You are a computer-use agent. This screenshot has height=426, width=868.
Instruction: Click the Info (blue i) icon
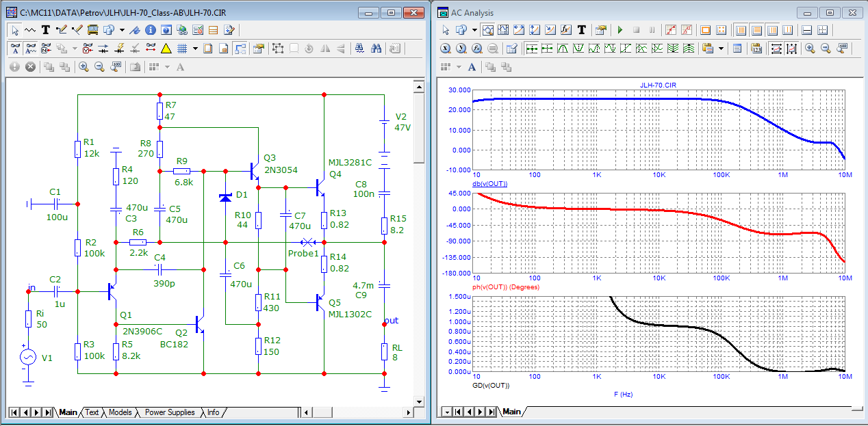point(150,30)
